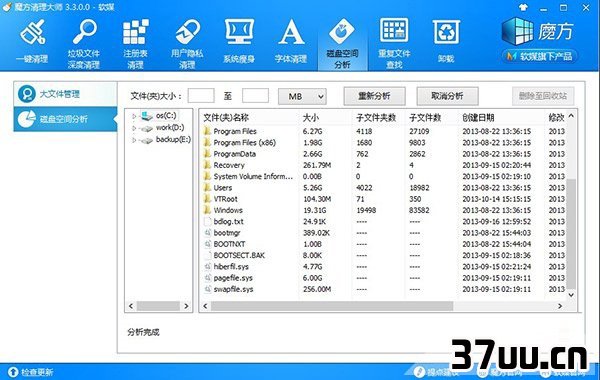This screenshot has width=600, height=380.
Task: Open the 卸载 uninstall icon
Action: [446, 32]
